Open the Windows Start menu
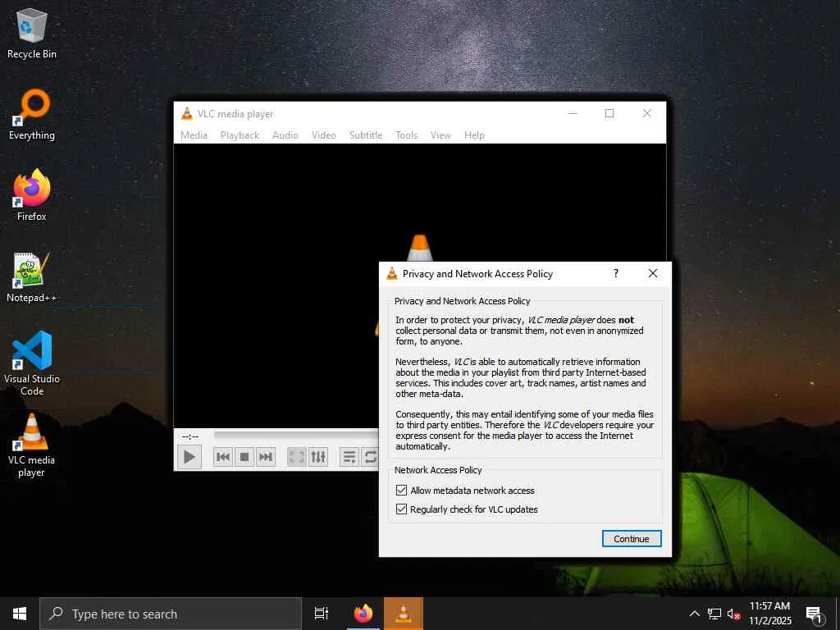 click(20, 614)
